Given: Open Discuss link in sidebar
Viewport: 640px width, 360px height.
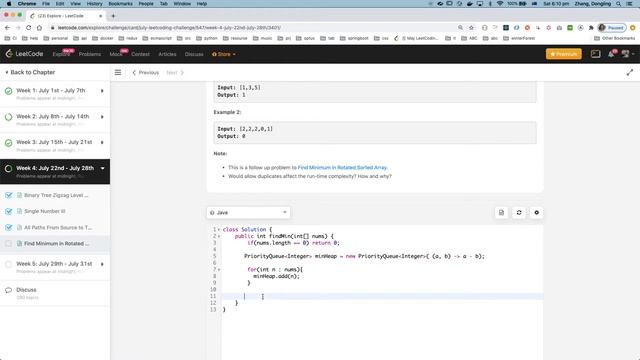Looking at the screenshot, I should click(x=27, y=290).
